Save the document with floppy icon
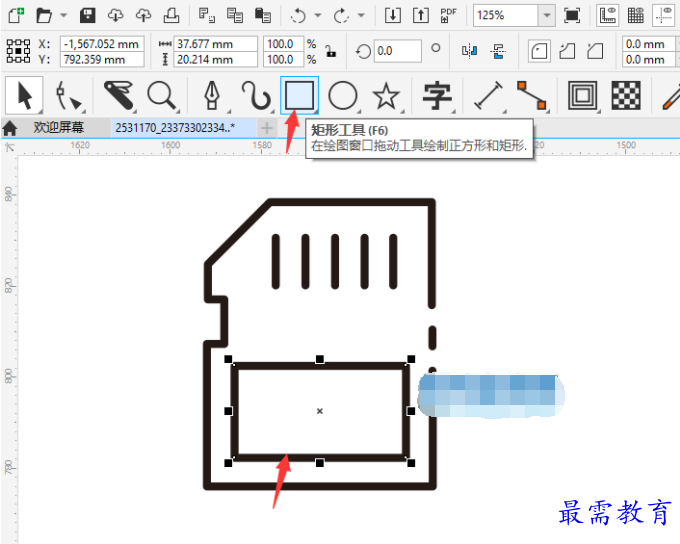Viewport: 680px width, 544px height. 88,16
